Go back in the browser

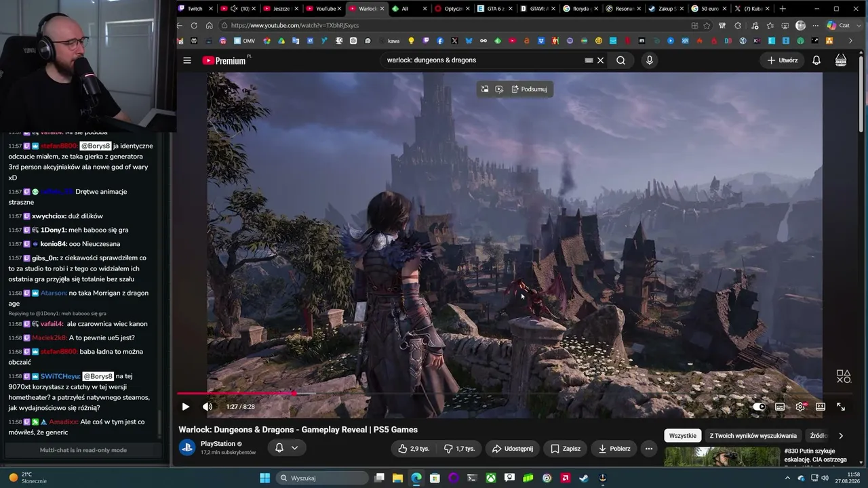coord(180,26)
